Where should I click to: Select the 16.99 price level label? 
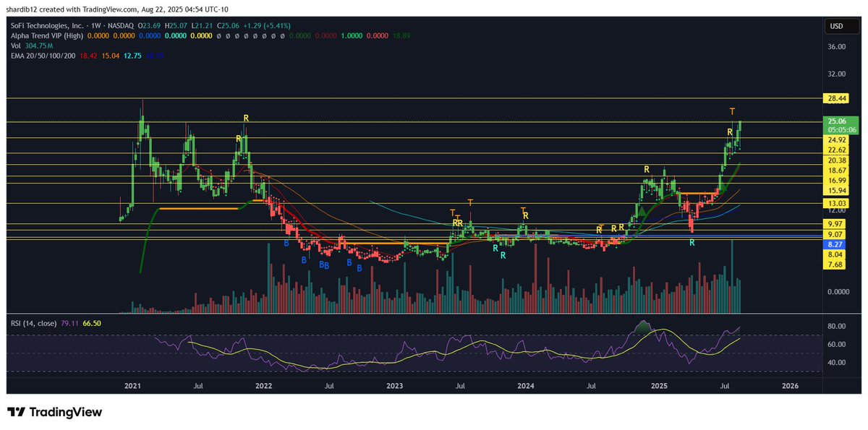coord(837,180)
